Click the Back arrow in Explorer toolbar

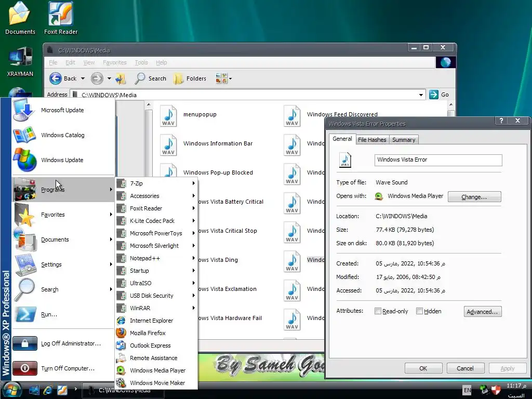click(56, 78)
